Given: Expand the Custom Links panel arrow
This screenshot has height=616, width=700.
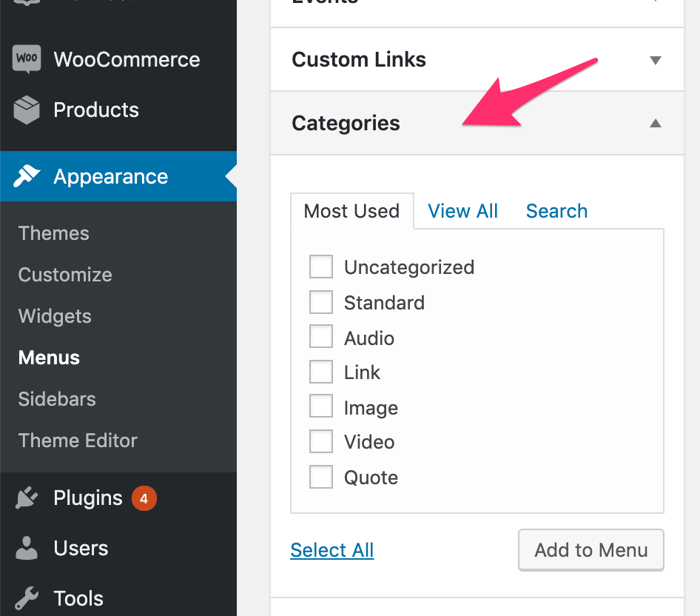Looking at the screenshot, I should (x=655, y=60).
